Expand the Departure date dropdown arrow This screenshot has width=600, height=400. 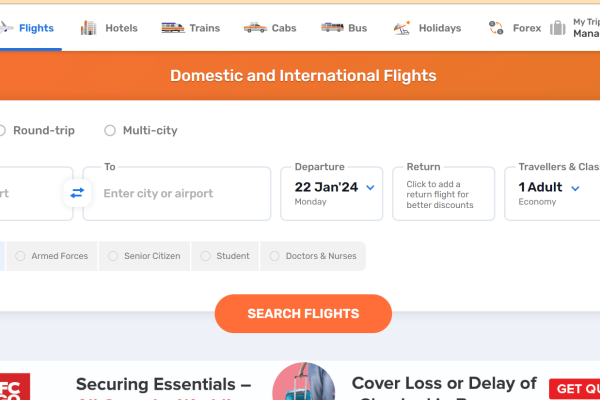(x=370, y=188)
